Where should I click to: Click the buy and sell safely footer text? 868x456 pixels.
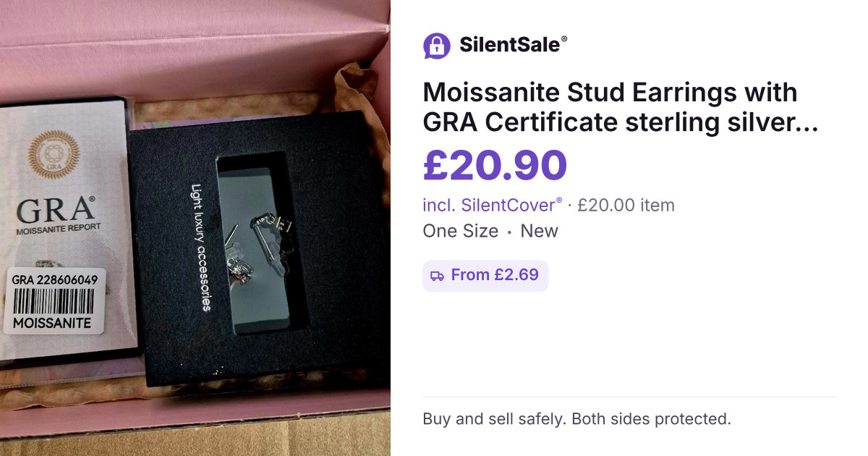(x=576, y=419)
